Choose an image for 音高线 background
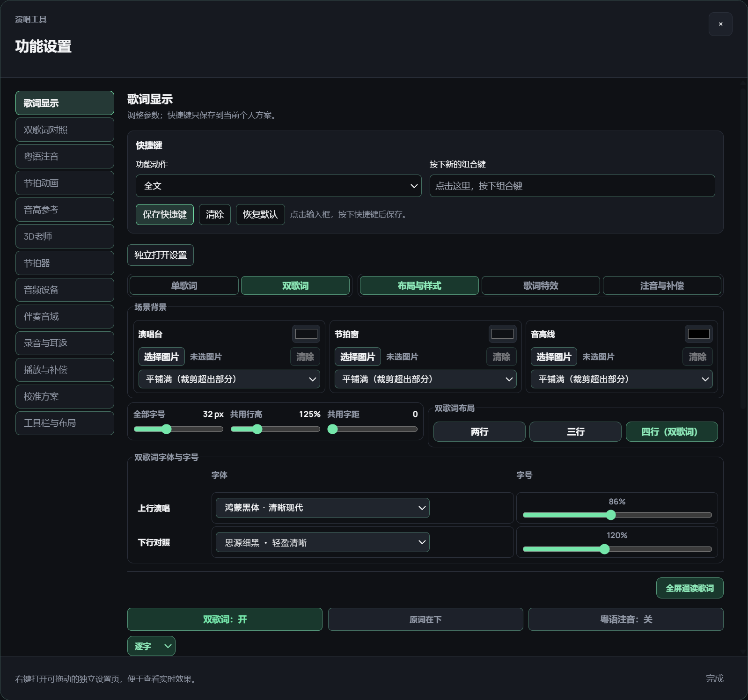Image resolution: width=748 pixels, height=700 pixels. point(554,357)
